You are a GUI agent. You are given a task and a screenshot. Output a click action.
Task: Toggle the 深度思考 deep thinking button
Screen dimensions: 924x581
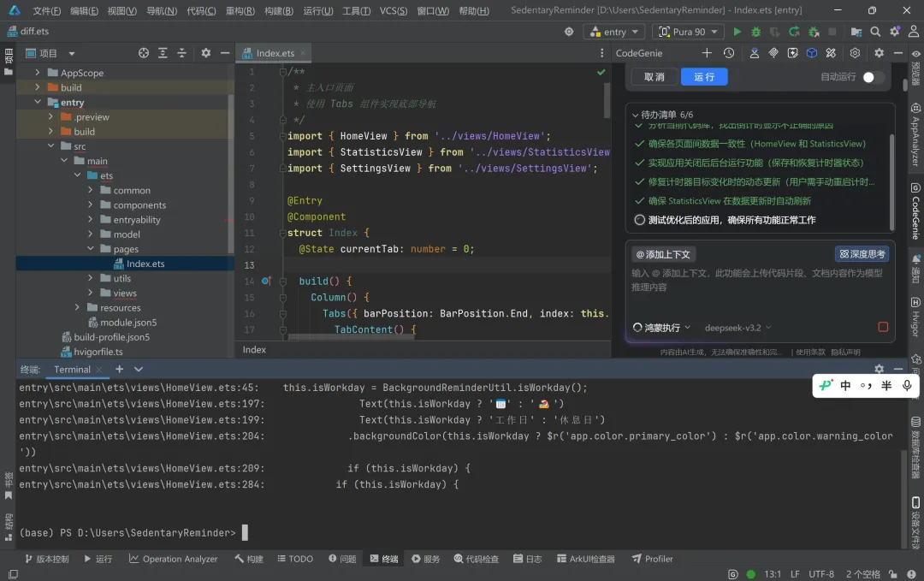coord(862,254)
